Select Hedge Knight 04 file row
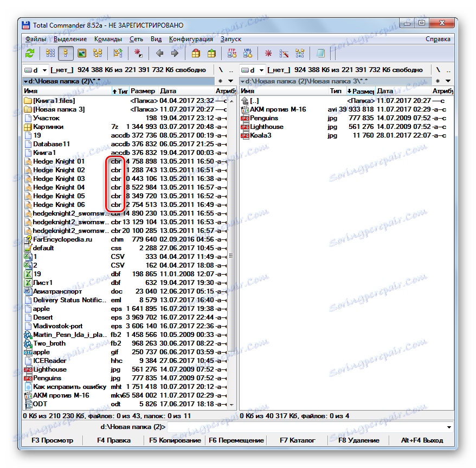This screenshot has width=476, height=468. click(x=125, y=187)
